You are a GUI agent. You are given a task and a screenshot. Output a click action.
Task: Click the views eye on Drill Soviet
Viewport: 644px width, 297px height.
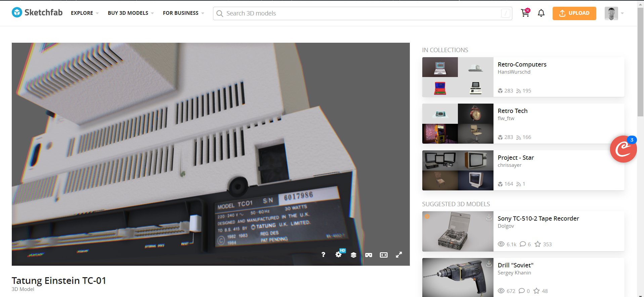tap(501, 291)
